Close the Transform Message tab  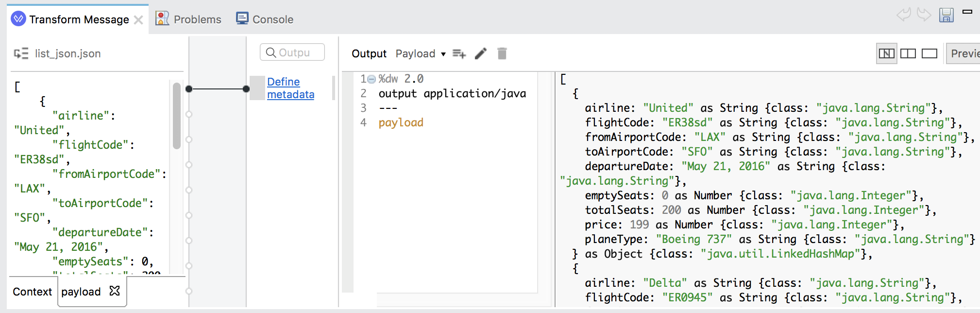click(138, 20)
